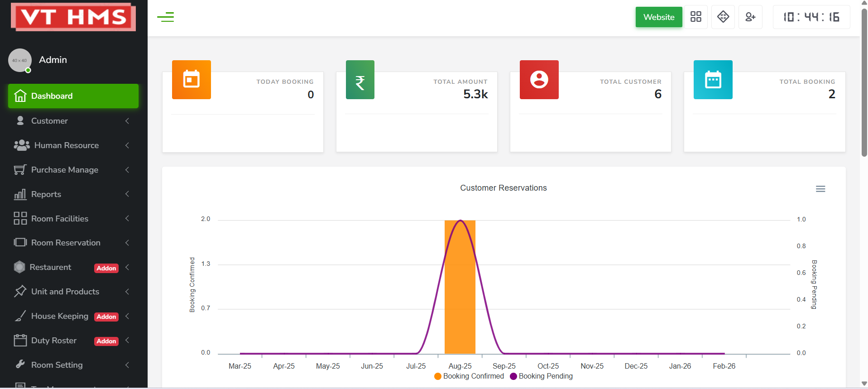The height and width of the screenshot is (389, 868).
Task: Click the green Website button
Action: pyautogui.click(x=658, y=17)
